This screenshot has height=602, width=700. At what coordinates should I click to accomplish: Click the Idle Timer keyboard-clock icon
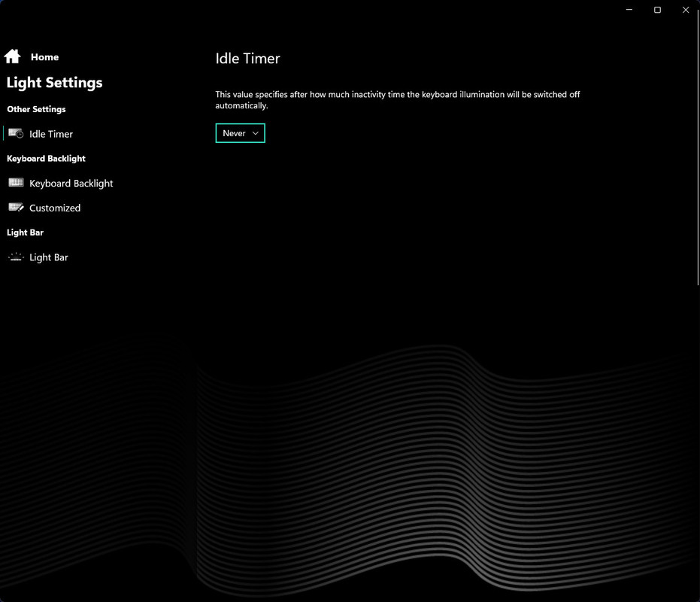16,133
